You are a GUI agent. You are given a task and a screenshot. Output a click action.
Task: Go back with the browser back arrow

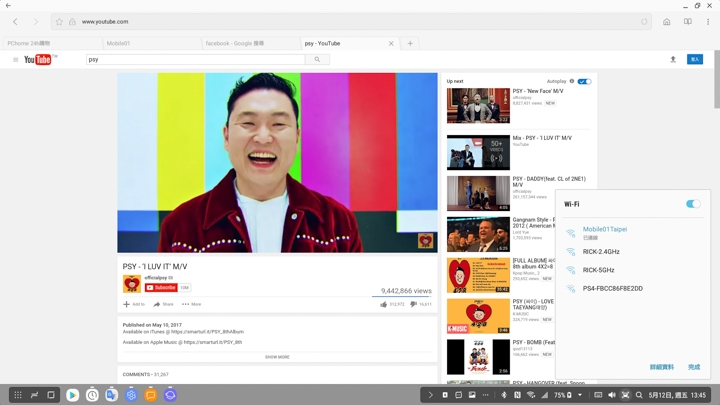pos(15,22)
